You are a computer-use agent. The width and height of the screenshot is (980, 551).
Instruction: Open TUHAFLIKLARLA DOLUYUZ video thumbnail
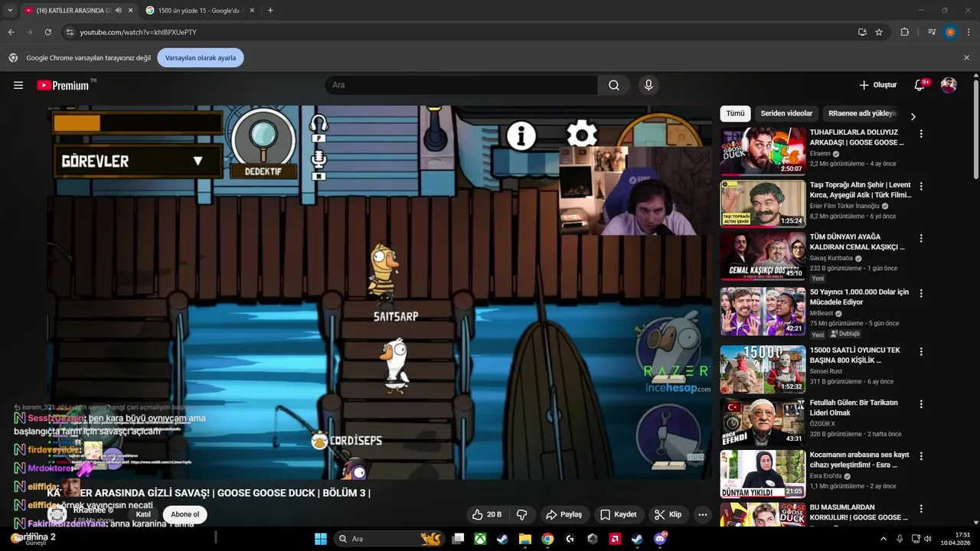(763, 152)
